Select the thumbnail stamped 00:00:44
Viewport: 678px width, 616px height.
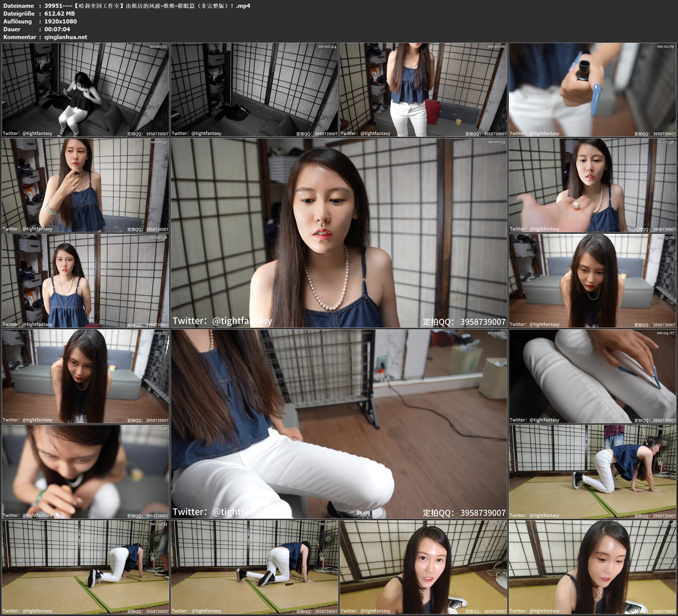point(254,90)
